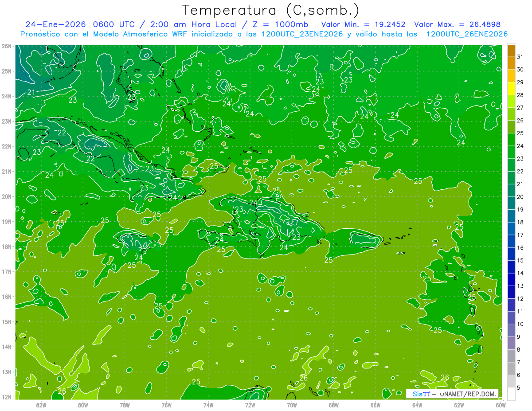532x411 pixels.
Task: Click the ONAMET/REP.DOM. label box
Action: tap(453, 394)
